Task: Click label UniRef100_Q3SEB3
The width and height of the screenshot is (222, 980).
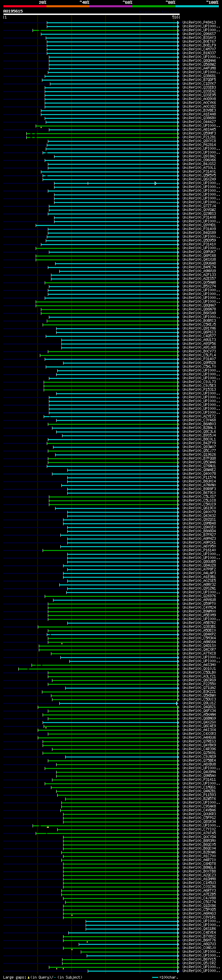Action: 199,88
